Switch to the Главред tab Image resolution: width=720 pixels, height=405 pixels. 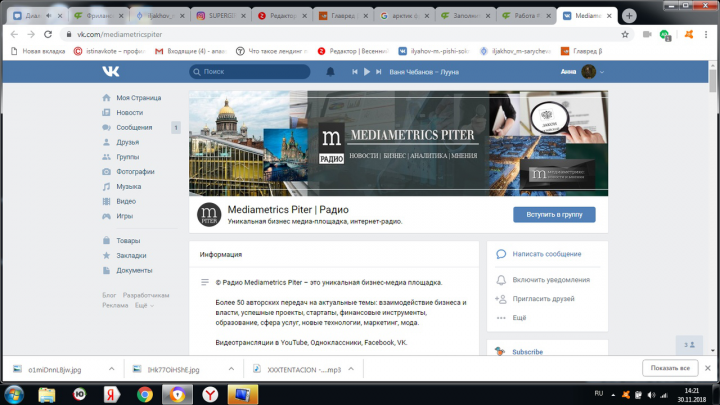pyautogui.click(x=343, y=16)
